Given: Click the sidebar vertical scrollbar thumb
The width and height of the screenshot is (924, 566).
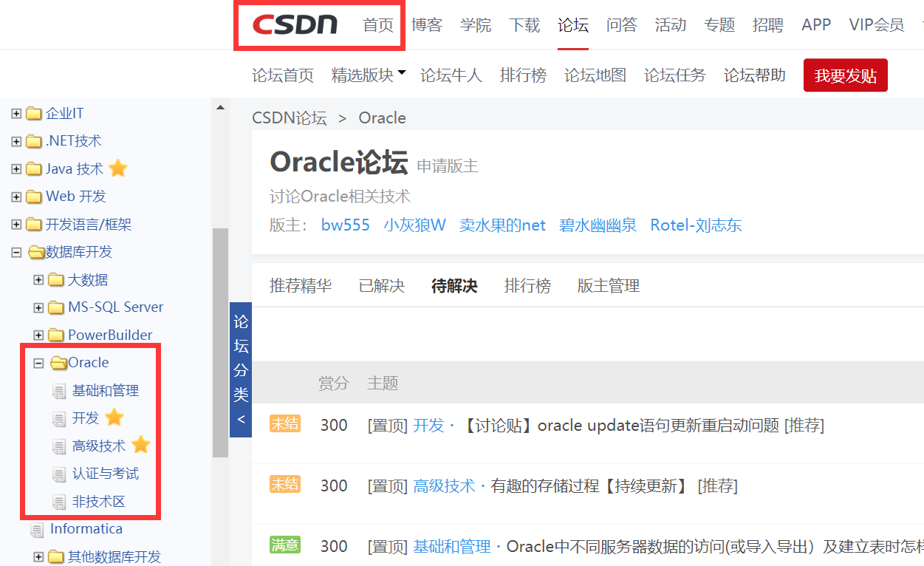Looking at the screenshot, I should point(220,342).
